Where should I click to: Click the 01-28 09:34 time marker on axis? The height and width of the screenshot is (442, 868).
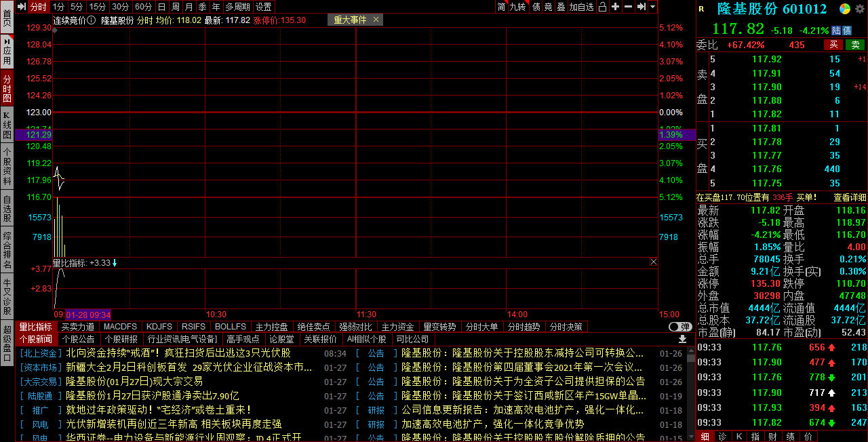click(x=88, y=315)
